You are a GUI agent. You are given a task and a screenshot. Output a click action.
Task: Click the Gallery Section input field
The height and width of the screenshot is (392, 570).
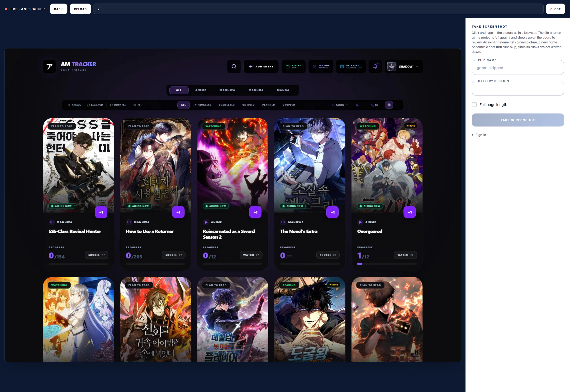[x=518, y=88]
